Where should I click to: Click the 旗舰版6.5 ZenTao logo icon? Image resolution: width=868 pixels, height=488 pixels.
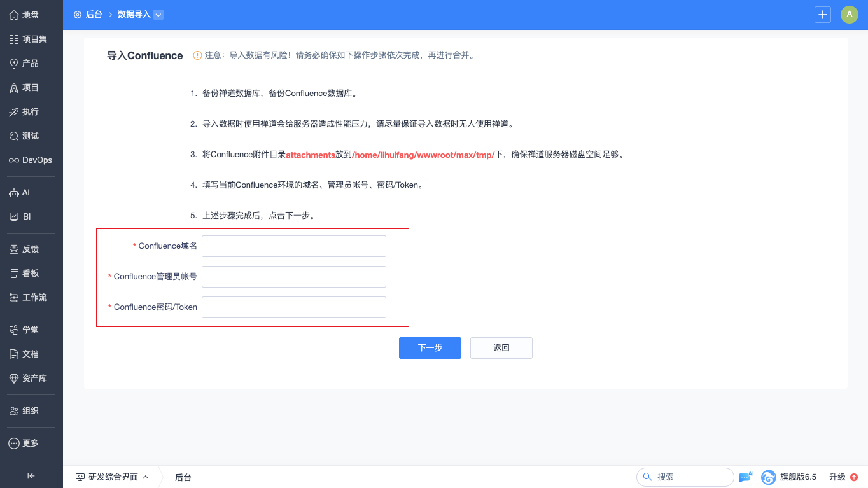769,477
